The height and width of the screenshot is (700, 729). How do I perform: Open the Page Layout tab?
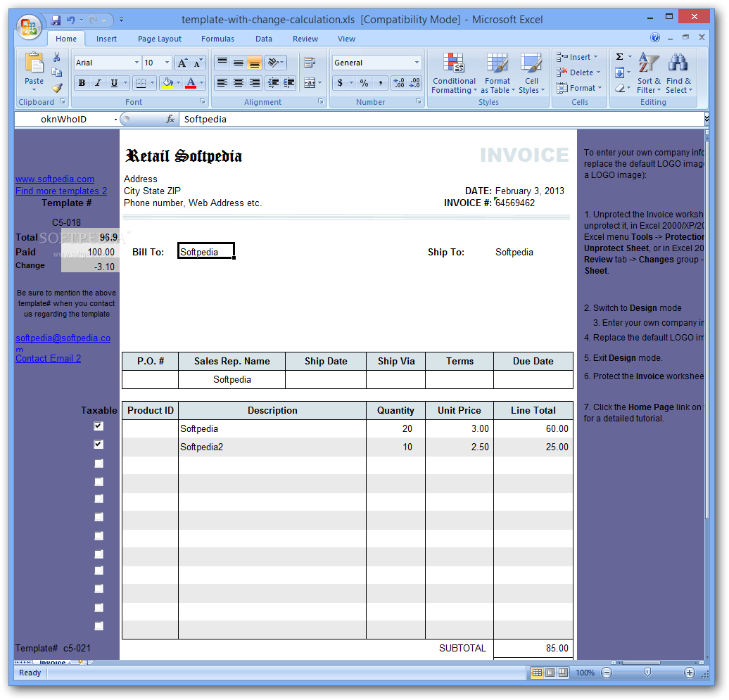[x=160, y=39]
